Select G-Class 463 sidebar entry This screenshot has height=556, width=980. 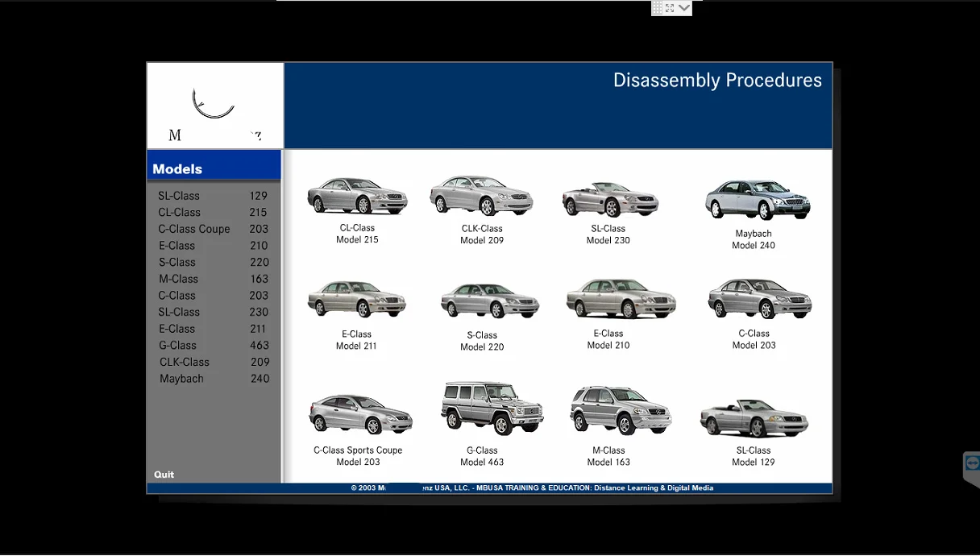click(x=213, y=345)
